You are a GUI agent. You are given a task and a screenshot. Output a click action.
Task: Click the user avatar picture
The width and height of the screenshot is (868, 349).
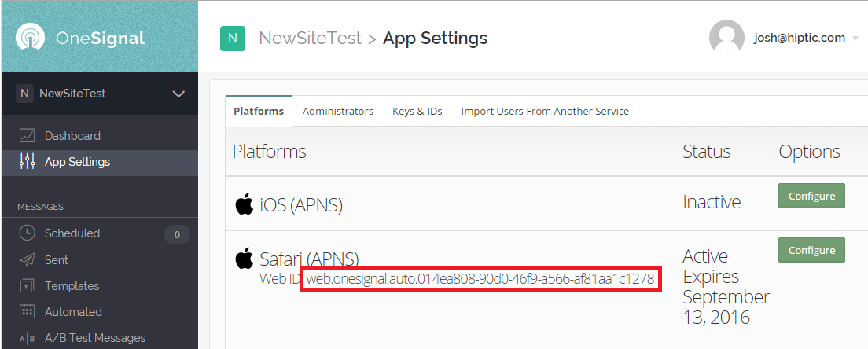(x=726, y=38)
